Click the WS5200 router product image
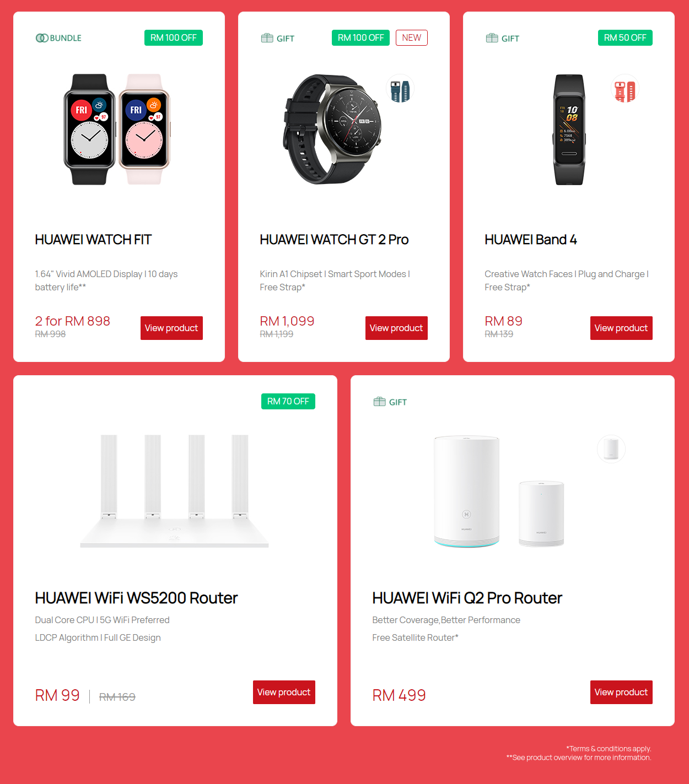The height and width of the screenshot is (784, 689). point(174,491)
